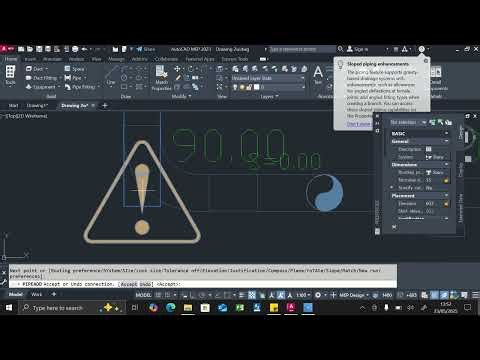The width and height of the screenshot is (480, 360).
Task: Click the Autodesk App Store icon
Action: (396, 49)
